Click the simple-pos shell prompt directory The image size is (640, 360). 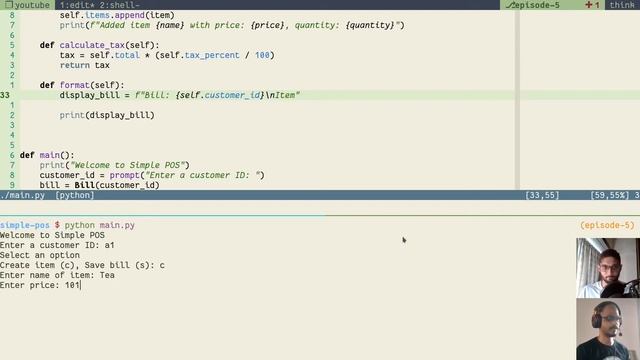[24, 225]
